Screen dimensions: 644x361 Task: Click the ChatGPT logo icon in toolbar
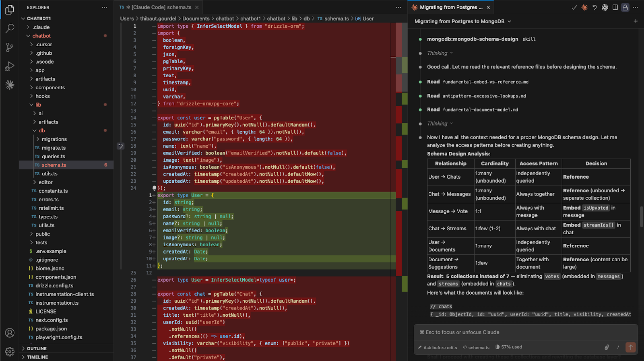605,7
